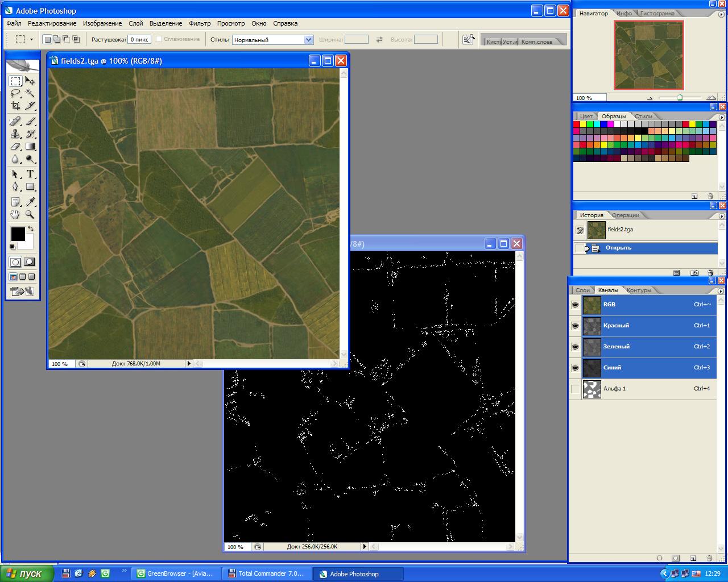Screen dimensions: 728x582
Task: Toggle visibility of the Синий channel
Action: (x=575, y=368)
